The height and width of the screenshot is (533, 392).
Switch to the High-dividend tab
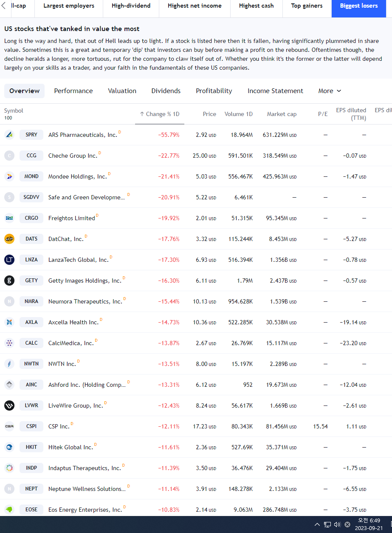click(x=131, y=6)
